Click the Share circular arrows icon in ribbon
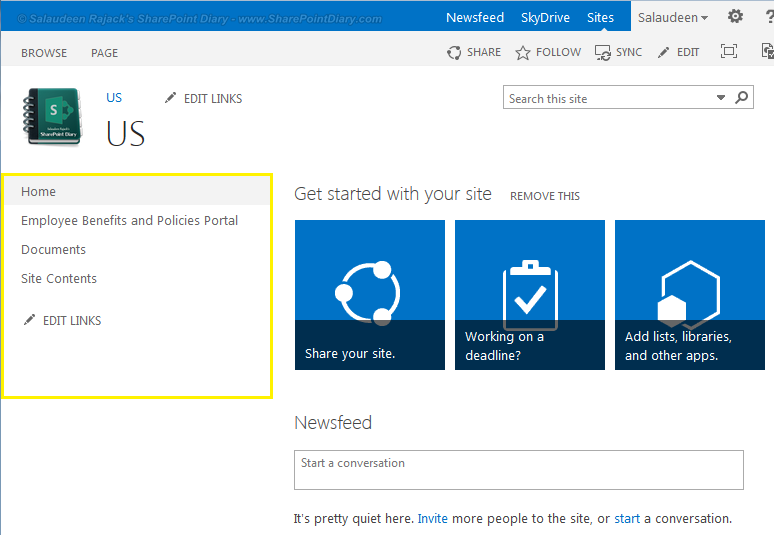 (x=454, y=52)
